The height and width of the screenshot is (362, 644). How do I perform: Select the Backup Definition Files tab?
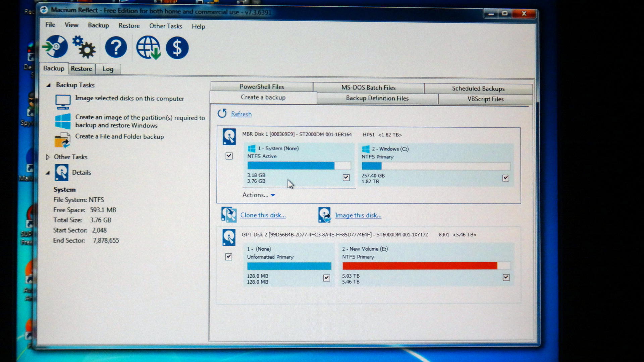click(x=377, y=98)
